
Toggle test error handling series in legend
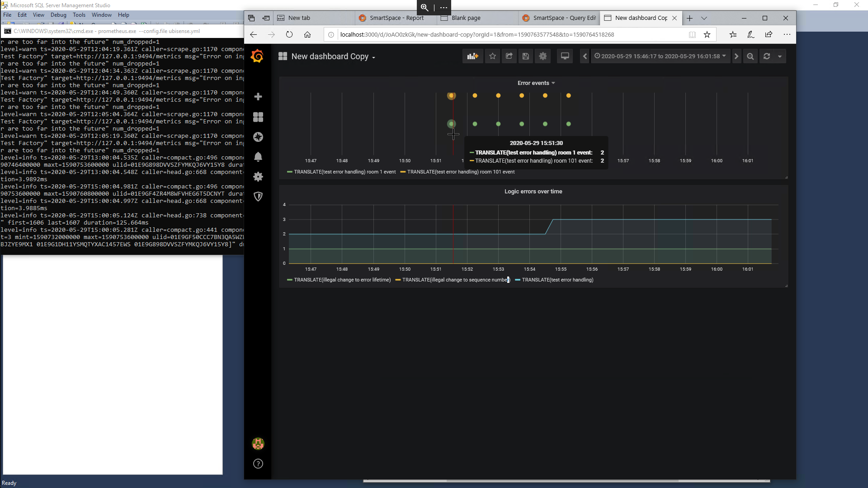[x=557, y=280]
